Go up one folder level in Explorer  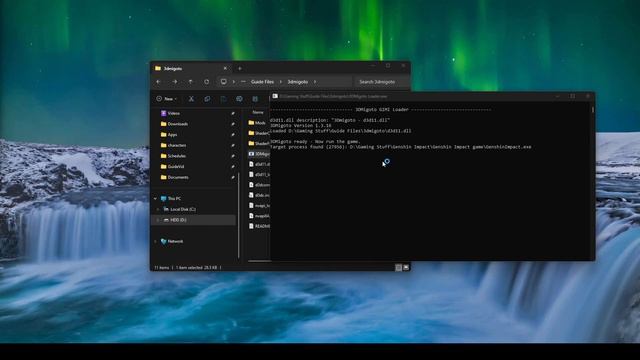coord(191,82)
